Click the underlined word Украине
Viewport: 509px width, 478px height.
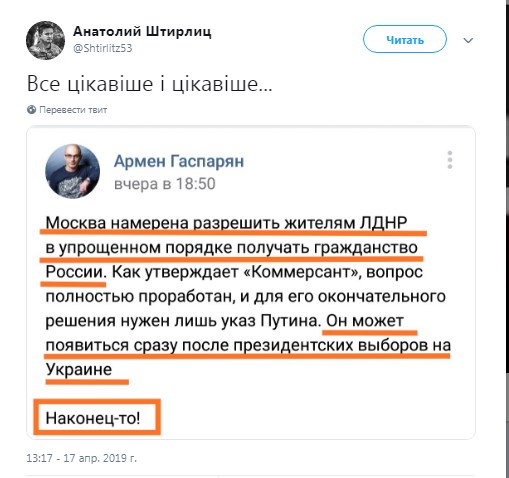[x=79, y=369]
